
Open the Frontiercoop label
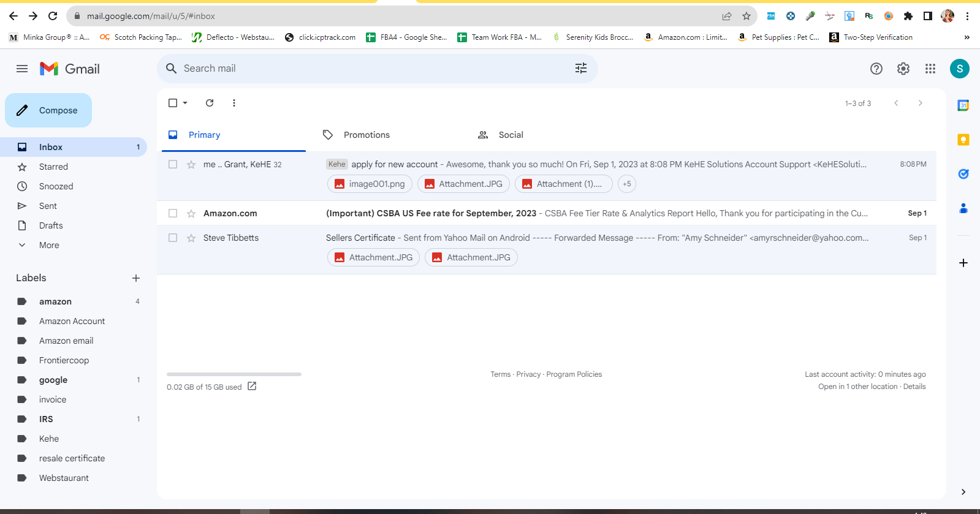tap(74, 360)
